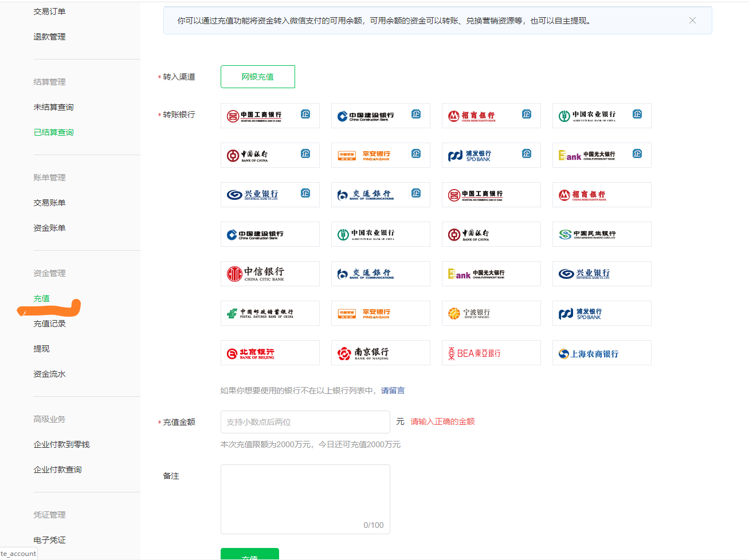Image resolution: width=749 pixels, height=560 pixels.
Task: Go to 企业付款查询
Action: click(57, 470)
